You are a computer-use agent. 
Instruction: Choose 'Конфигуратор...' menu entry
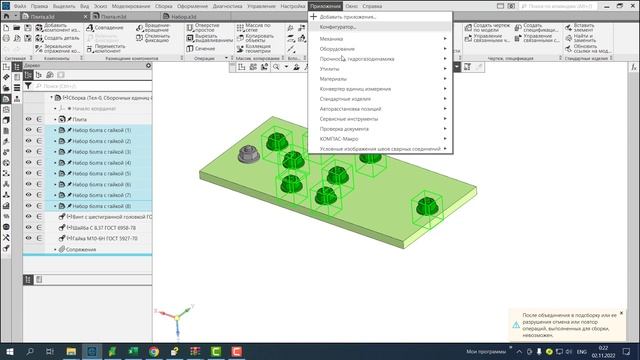pyautogui.click(x=380, y=27)
